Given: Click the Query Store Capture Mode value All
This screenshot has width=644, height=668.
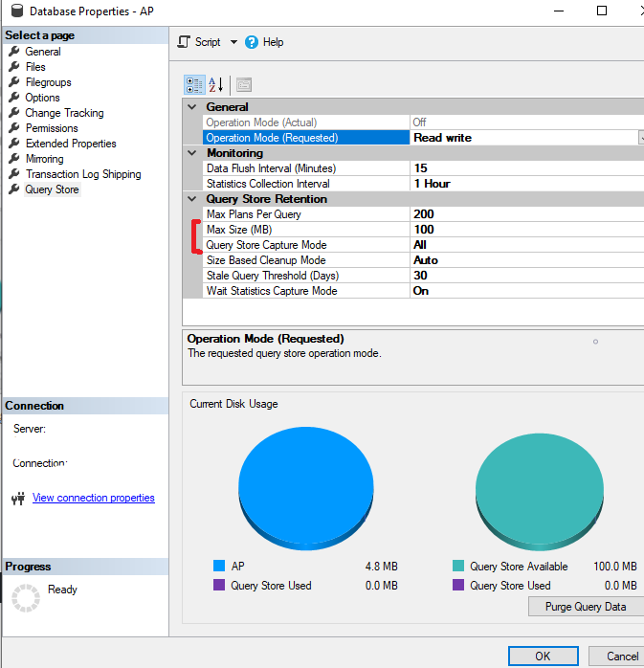Looking at the screenshot, I should tap(527, 245).
